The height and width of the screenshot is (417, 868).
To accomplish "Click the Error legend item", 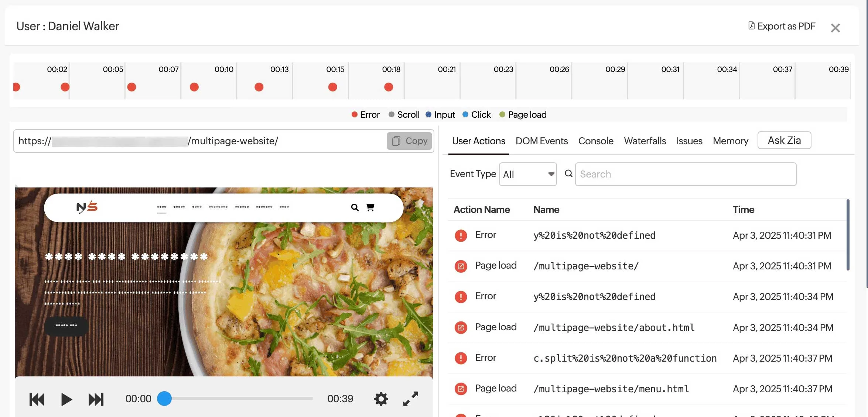I will tap(366, 115).
